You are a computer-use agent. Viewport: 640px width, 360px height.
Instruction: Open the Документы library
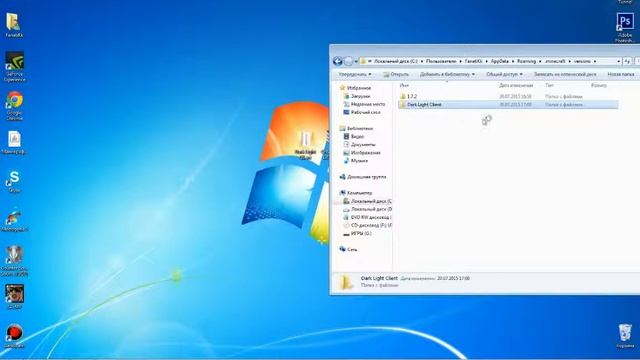(363, 144)
